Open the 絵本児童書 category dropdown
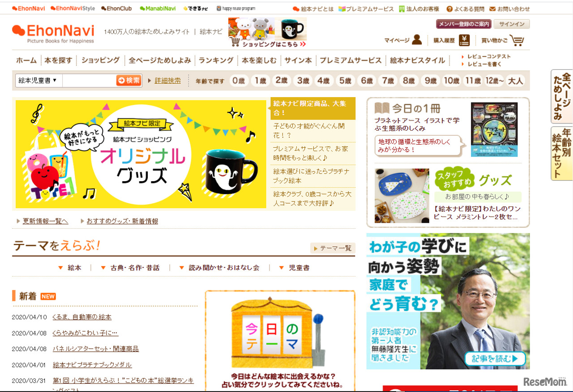 [x=39, y=81]
